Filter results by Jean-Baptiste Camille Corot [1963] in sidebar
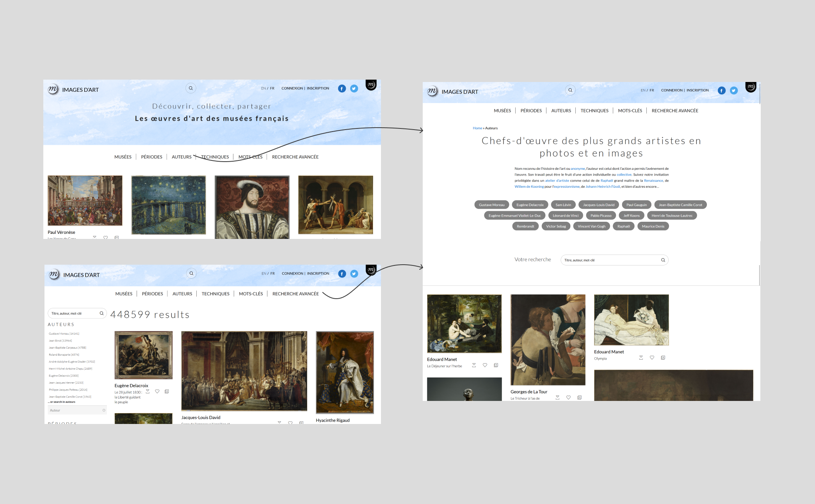 [70, 397]
